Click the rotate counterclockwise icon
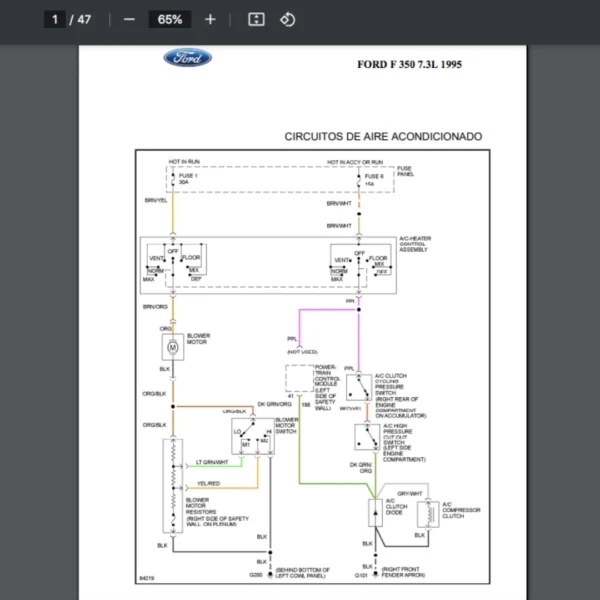The width and height of the screenshot is (600, 600). 287,19
